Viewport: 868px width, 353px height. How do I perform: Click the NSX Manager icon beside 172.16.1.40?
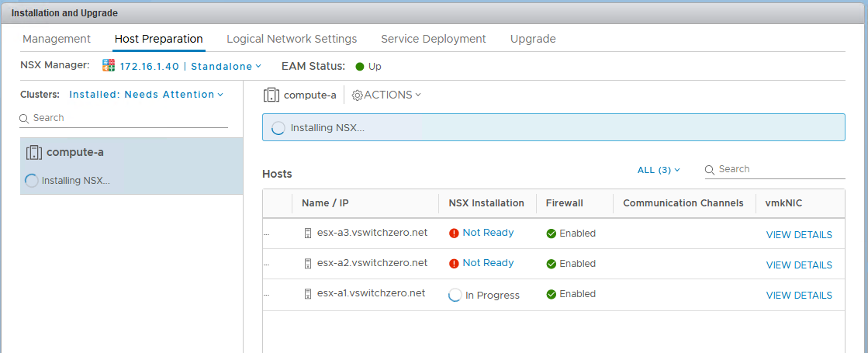109,66
